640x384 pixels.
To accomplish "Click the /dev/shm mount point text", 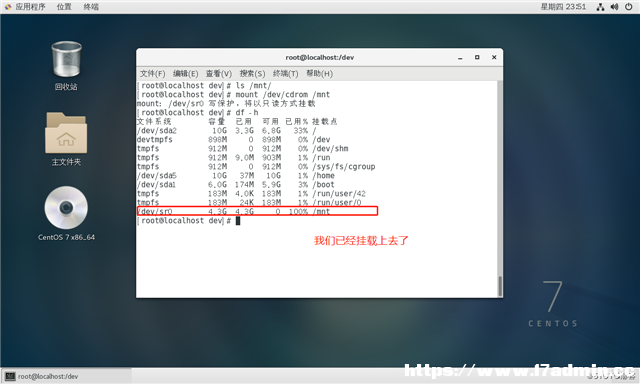I will click(330, 149).
